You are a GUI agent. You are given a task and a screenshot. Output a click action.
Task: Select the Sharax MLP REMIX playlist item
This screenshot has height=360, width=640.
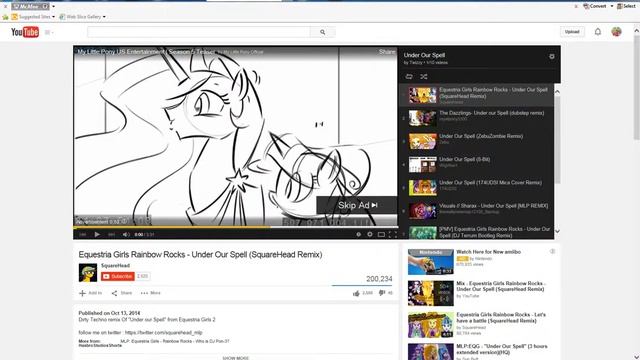[476, 211]
